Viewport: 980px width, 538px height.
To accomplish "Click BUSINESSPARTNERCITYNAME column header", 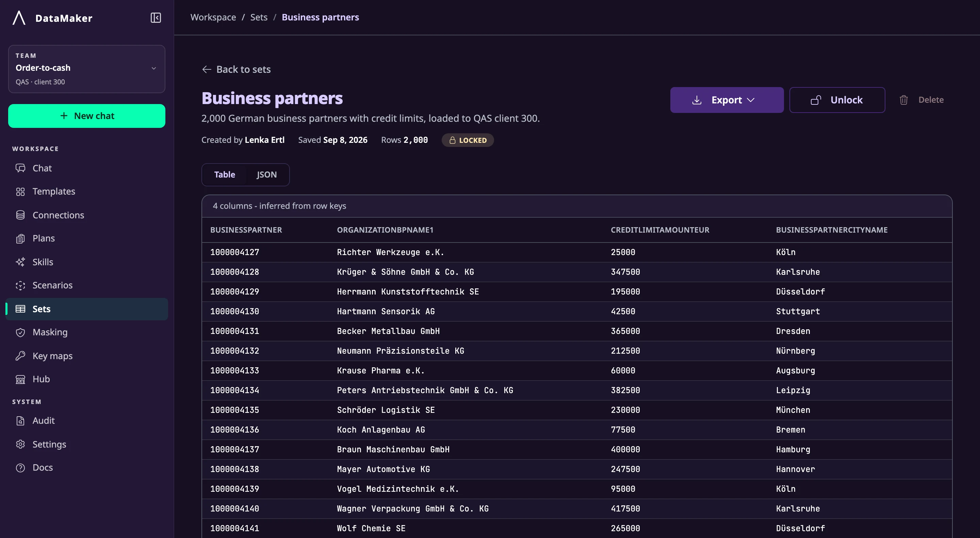I will point(832,230).
